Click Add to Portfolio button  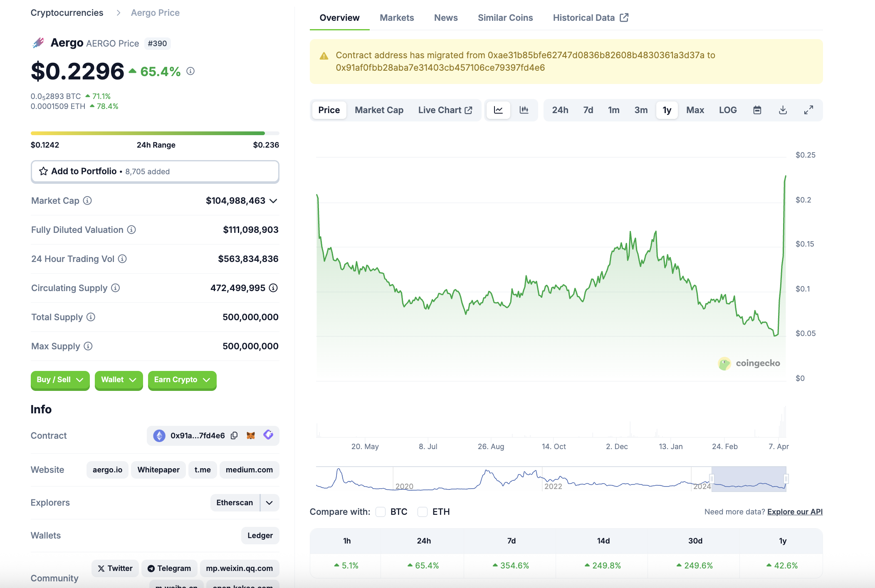click(155, 171)
